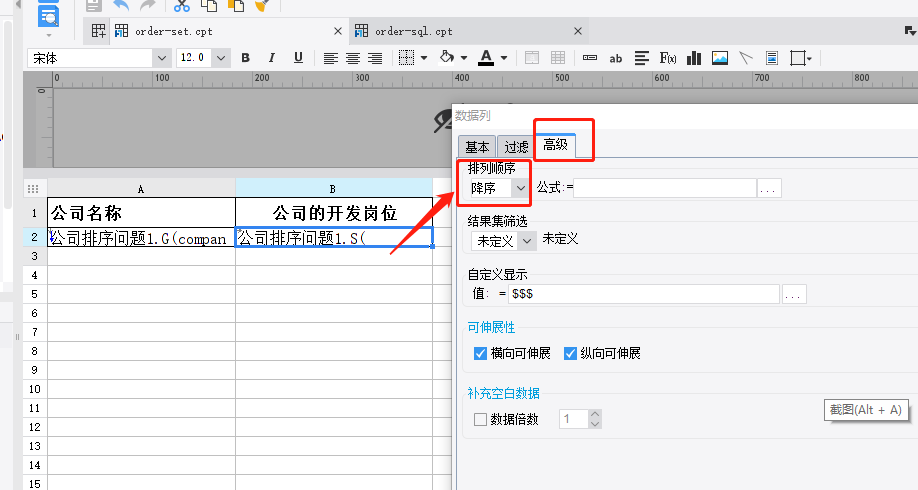The height and width of the screenshot is (490, 918).
Task: Insert rich text element
Action: pos(642,58)
